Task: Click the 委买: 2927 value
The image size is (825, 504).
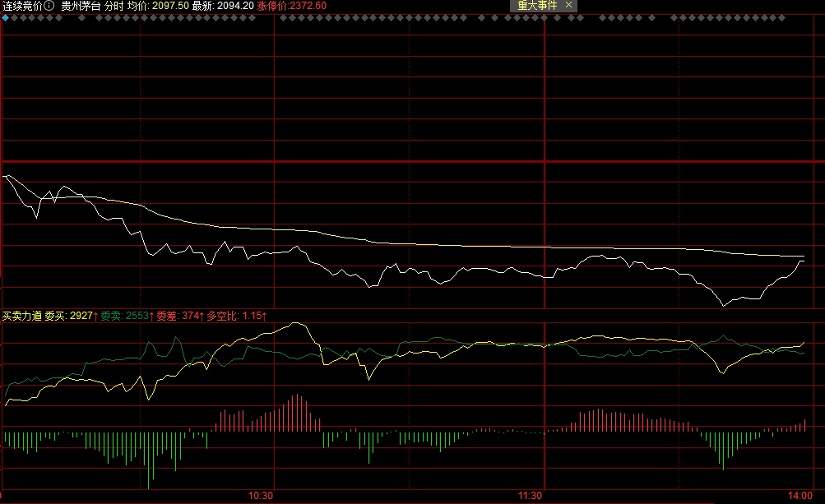Action: click(71, 316)
